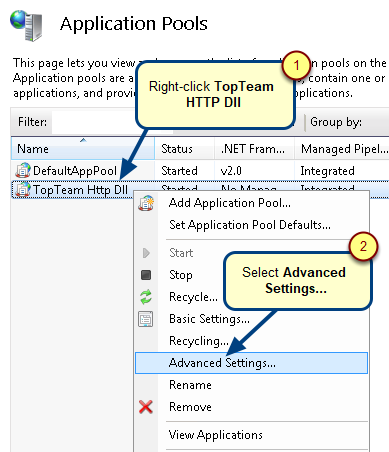Image resolution: width=389 pixels, height=452 pixels.
Task: Focus the Filter input field
Action: pyautogui.click(x=94, y=122)
